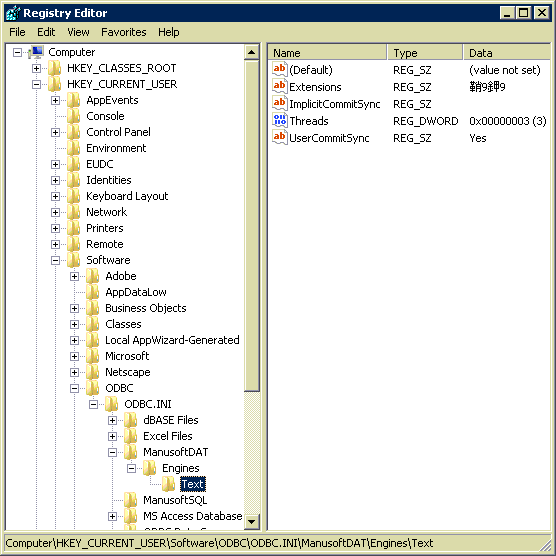Open the Favorites menu
Viewport: 556px width, 556px height.
[124, 32]
